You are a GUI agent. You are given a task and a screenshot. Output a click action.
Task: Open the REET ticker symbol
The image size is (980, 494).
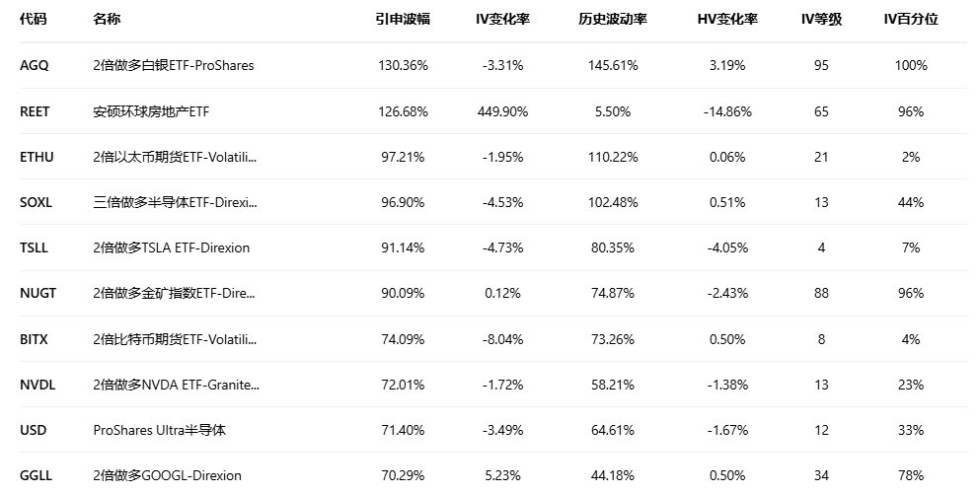point(34,111)
